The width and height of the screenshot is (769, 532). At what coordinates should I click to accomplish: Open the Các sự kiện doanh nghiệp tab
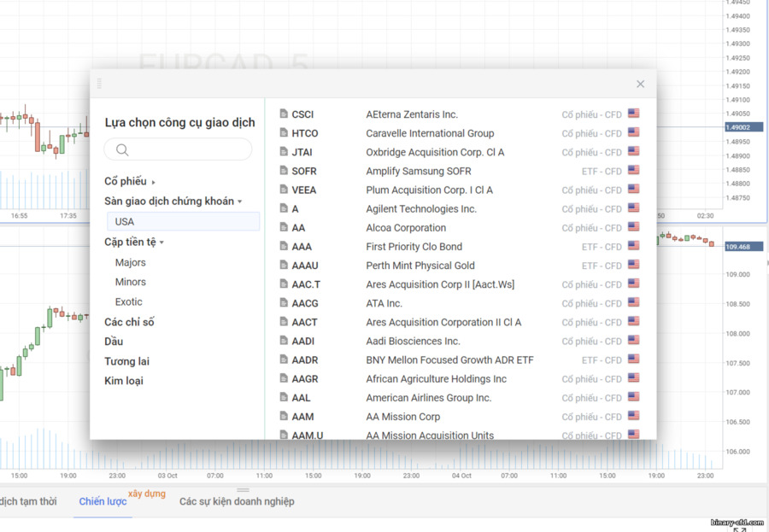point(237,501)
